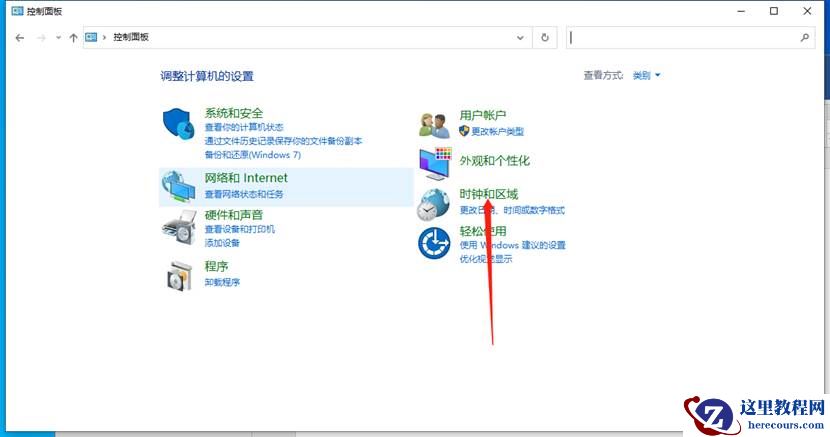
Task: Open the Hardware and Sound printer icon
Action: [x=179, y=227]
